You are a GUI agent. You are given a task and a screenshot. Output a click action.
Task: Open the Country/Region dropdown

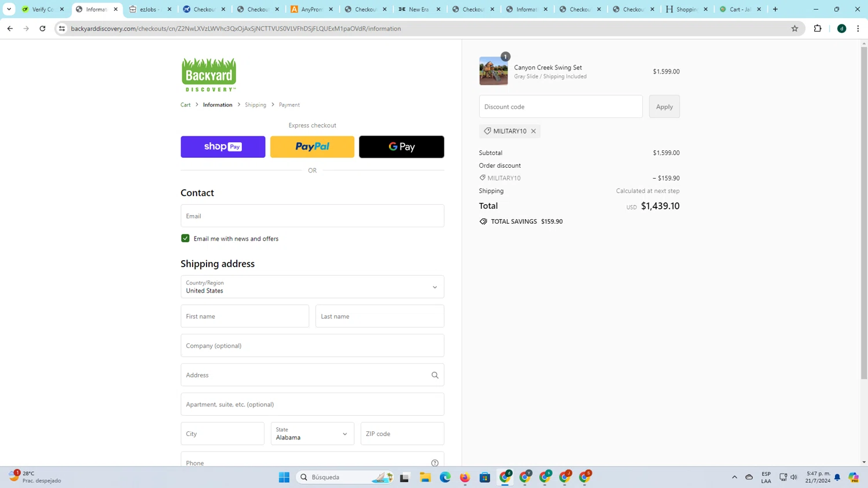pos(312,287)
